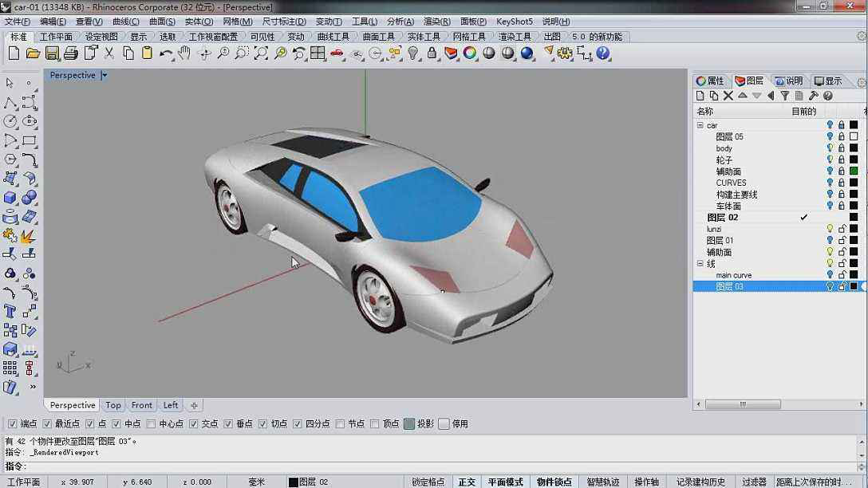Open the Perspective viewport title dropdown
Screen dimensions: 868x488
104,76
